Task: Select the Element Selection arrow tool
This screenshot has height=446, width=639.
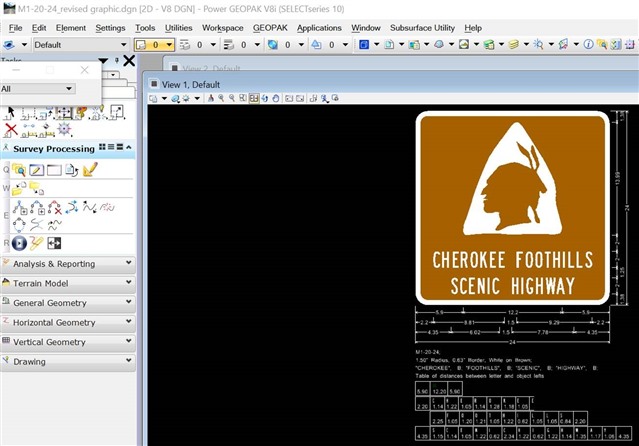Action: [x=10, y=112]
